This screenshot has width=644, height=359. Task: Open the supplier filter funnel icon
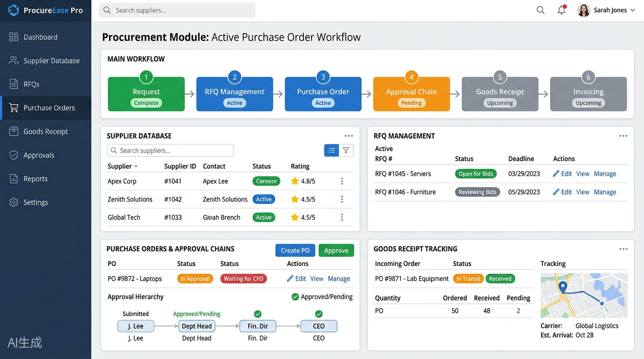346,150
